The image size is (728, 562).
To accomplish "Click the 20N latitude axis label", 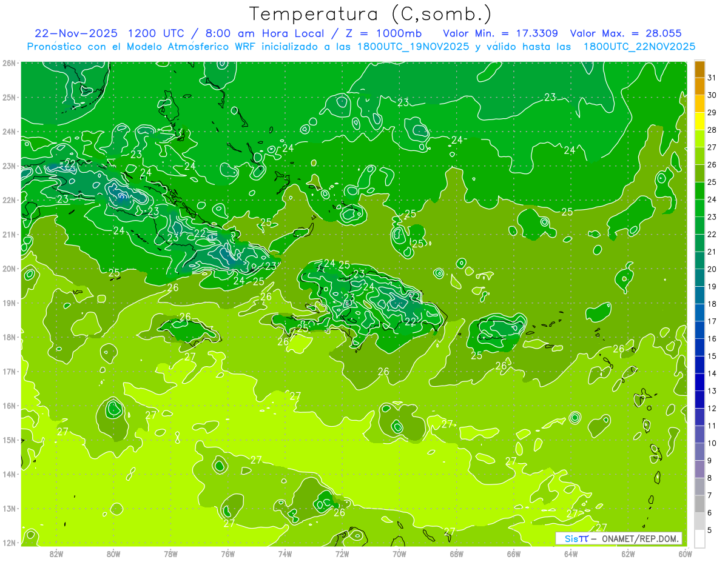I will pyautogui.click(x=9, y=269).
